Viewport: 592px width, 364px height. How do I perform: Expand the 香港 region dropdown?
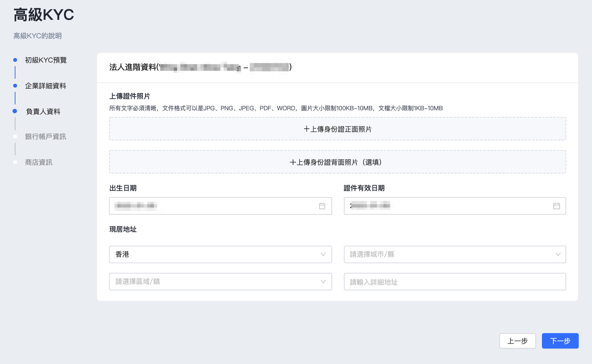(221, 254)
